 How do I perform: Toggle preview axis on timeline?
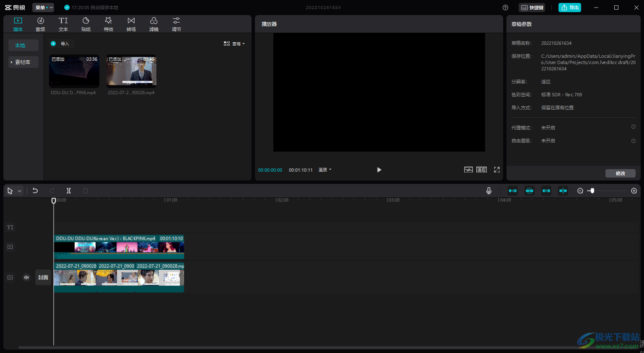[x=563, y=191]
